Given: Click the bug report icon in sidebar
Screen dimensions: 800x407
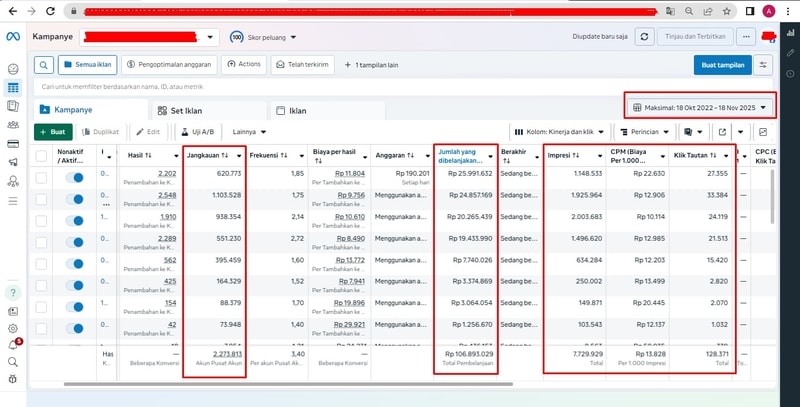Looking at the screenshot, I should [13, 378].
